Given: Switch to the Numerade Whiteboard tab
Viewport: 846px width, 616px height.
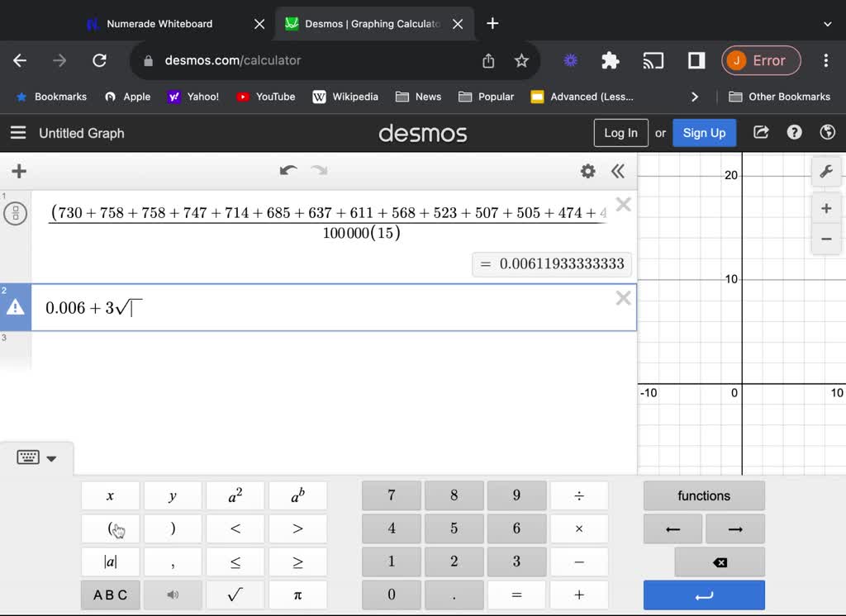Looking at the screenshot, I should [159, 24].
